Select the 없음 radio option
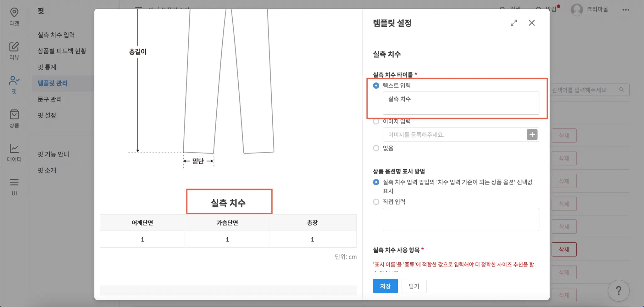Screen dimensions: 644x307 pyautogui.click(x=376, y=148)
